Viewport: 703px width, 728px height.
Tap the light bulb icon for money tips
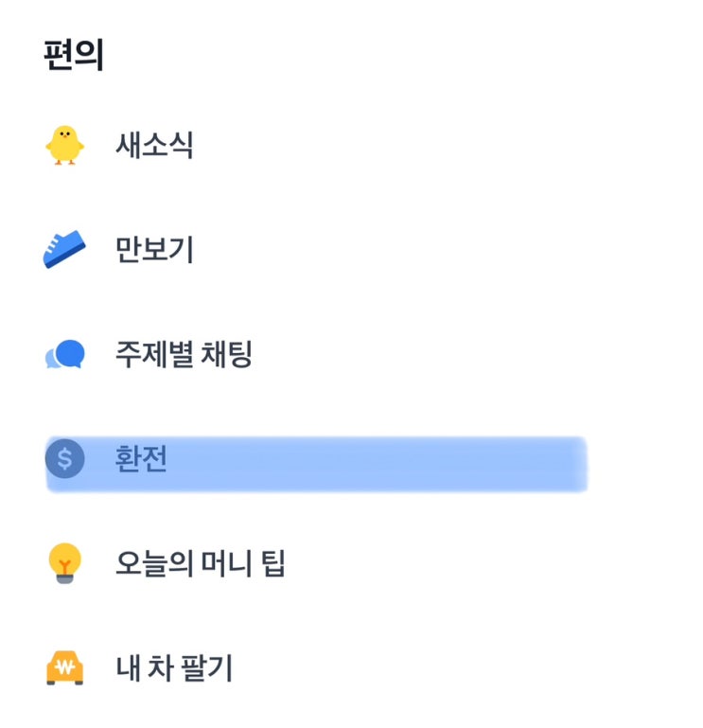pos(64,563)
